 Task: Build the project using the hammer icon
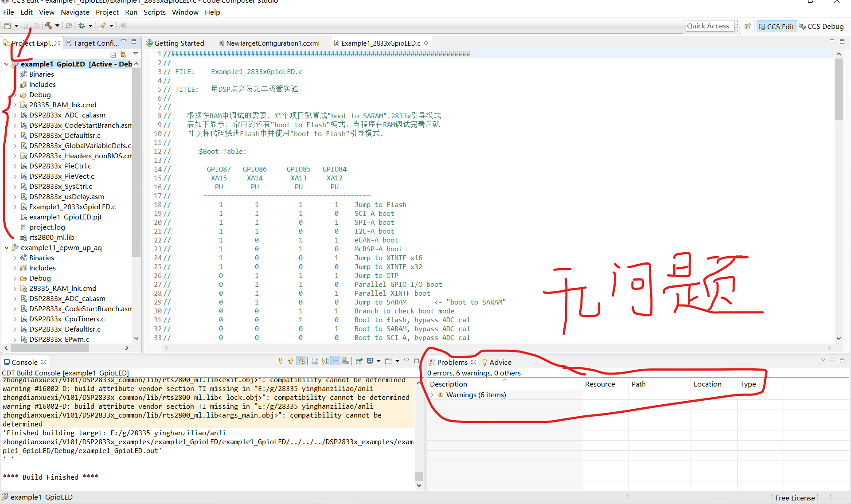(49, 26)
